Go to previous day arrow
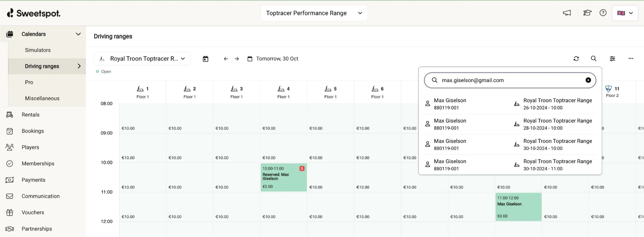Image resolution: width=644 pixels, height=237 pixels. pyautogui.click(x=226, y=59)
